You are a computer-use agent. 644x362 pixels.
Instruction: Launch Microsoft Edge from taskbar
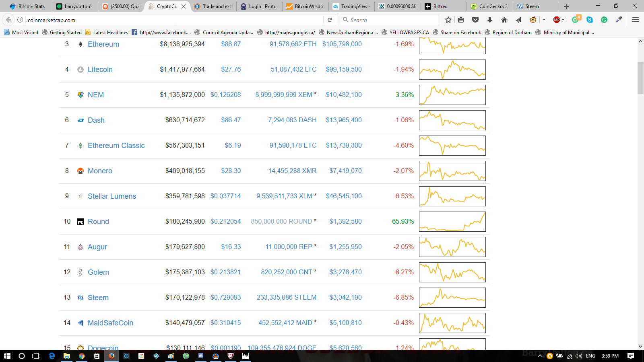coord(52,356)
